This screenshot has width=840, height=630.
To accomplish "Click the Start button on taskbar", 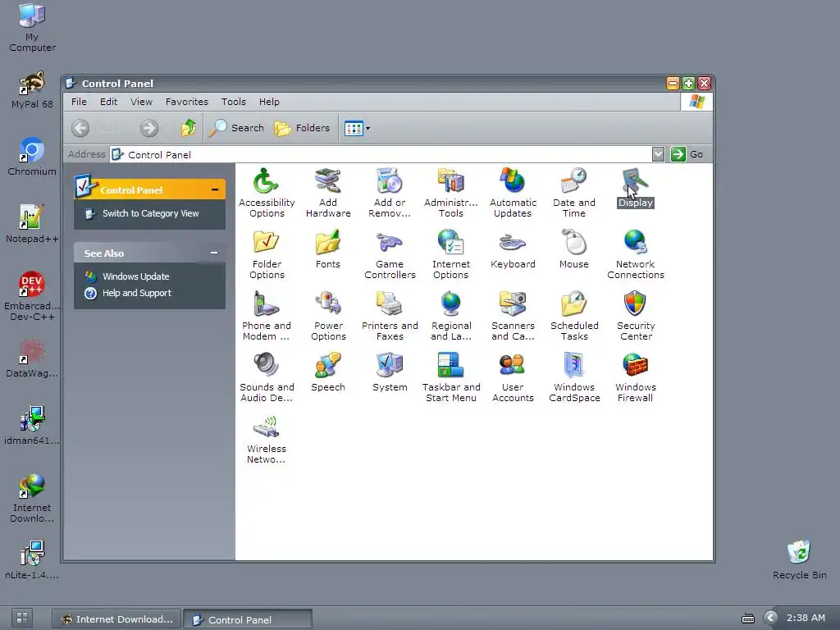I will tap(22, 617).
